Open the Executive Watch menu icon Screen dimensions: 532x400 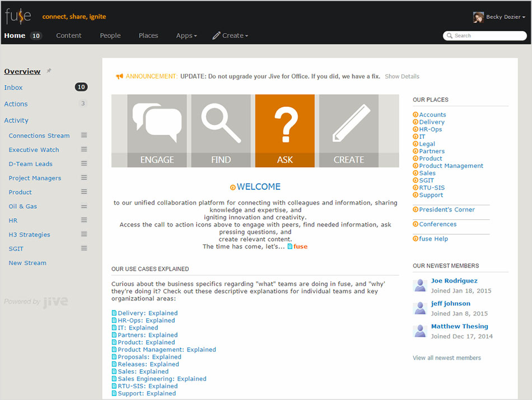(84, 149)
